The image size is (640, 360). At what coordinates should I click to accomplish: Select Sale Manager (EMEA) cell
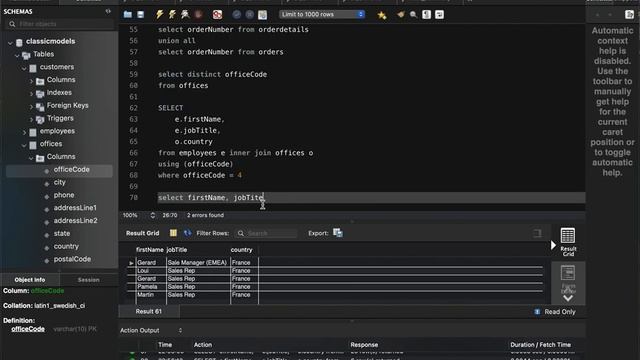(198, 263)
